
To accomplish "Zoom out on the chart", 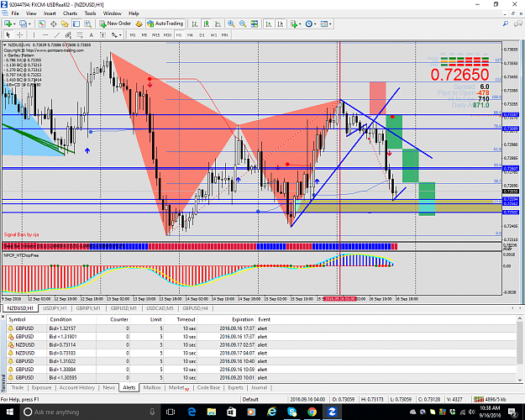I will [243, 24].
